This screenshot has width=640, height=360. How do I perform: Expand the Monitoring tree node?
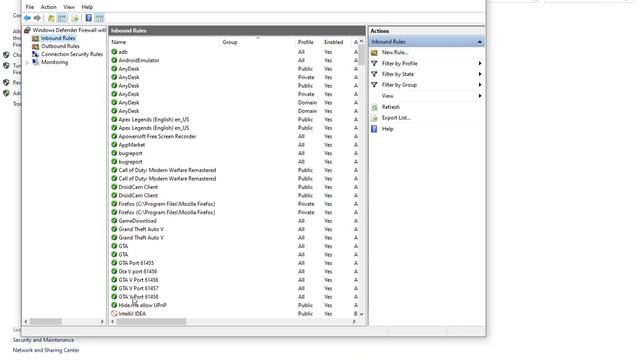tap(27, 62)
